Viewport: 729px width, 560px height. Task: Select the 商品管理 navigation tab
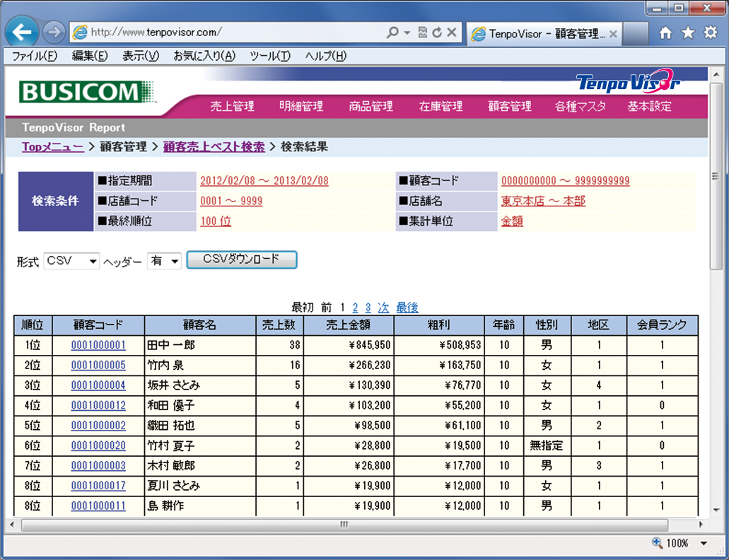pos(371,107)
